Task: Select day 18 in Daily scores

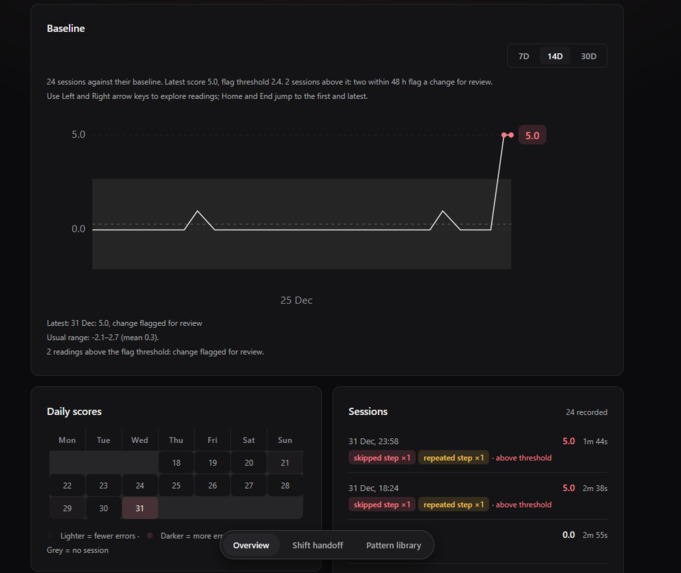Action: pyautogui.click(x=176, y=463)
